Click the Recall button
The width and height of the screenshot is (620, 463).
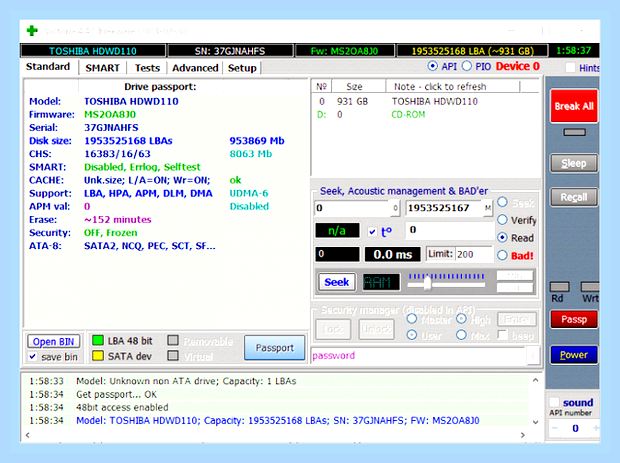click(574, 197)
